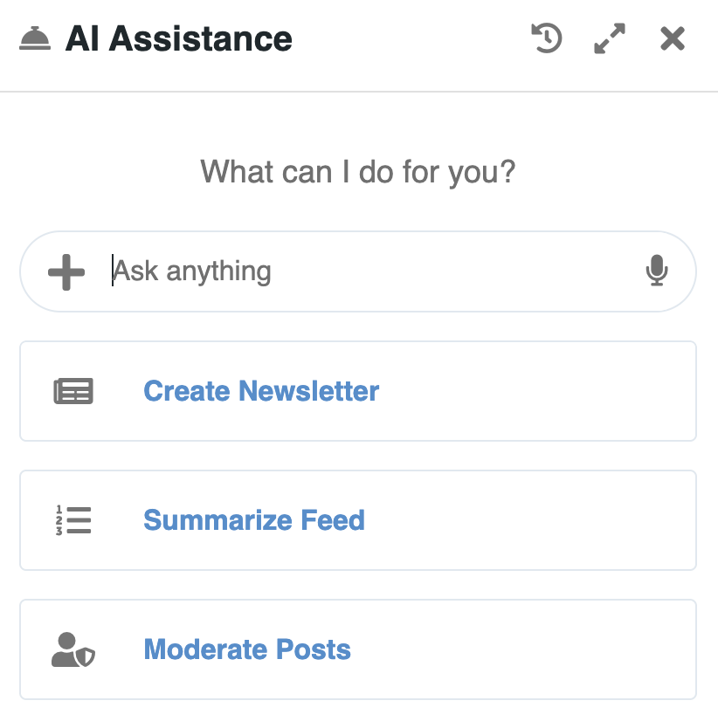Click the user shield icon beside Moderate Posts
The height and width of the screenshot is (728, 718).
73,649
